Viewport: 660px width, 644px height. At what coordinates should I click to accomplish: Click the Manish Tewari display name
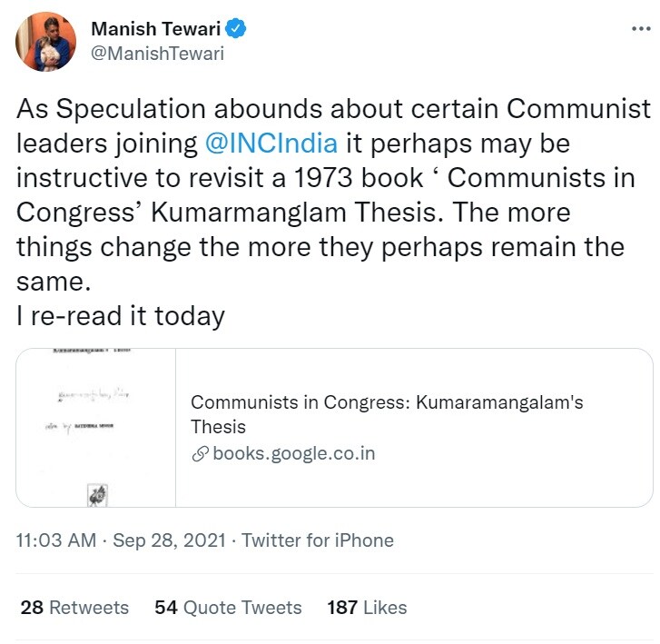[156, 29]
